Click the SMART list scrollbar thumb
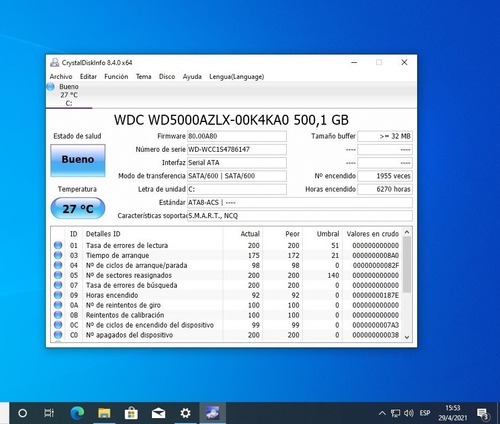The height and width of the screenshot is (424, 500). click(407, 264)
